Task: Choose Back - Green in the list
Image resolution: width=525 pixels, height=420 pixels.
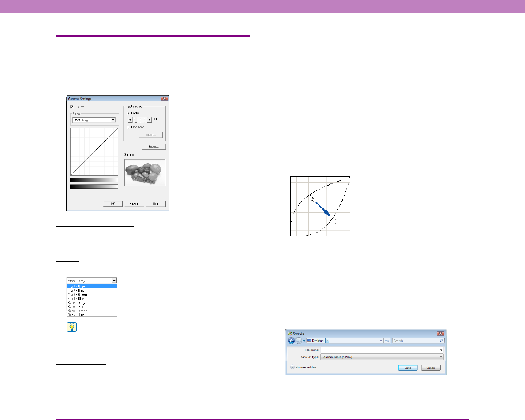Action: click(x=92, y=311)
